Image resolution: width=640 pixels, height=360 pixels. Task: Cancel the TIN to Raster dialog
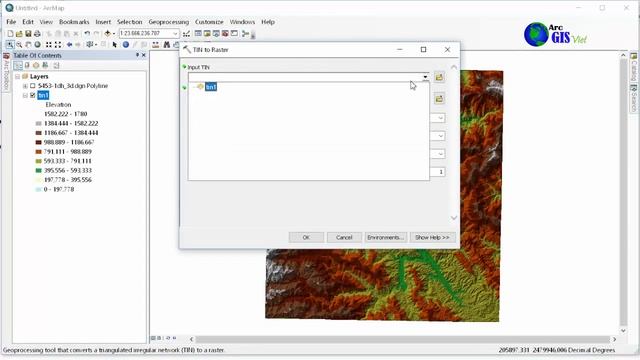(x=344, y=237)
